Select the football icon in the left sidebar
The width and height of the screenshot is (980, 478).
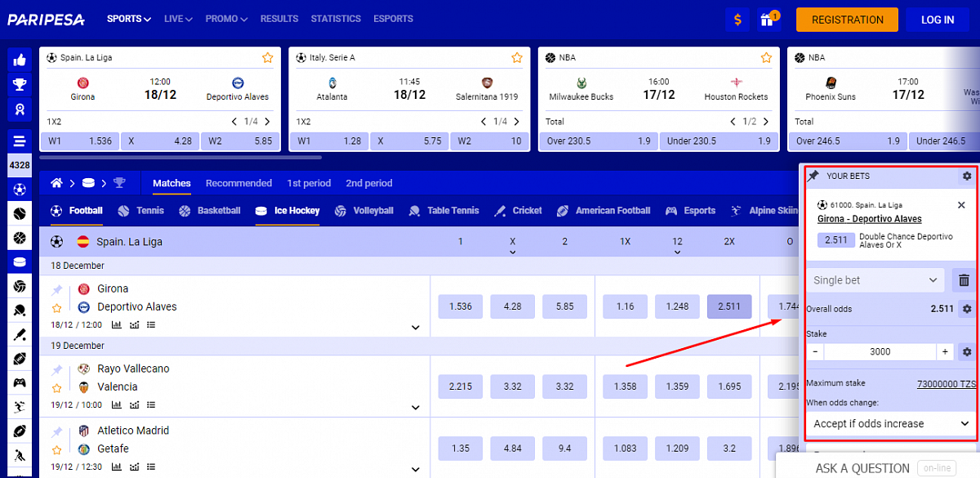pos(20,190)
